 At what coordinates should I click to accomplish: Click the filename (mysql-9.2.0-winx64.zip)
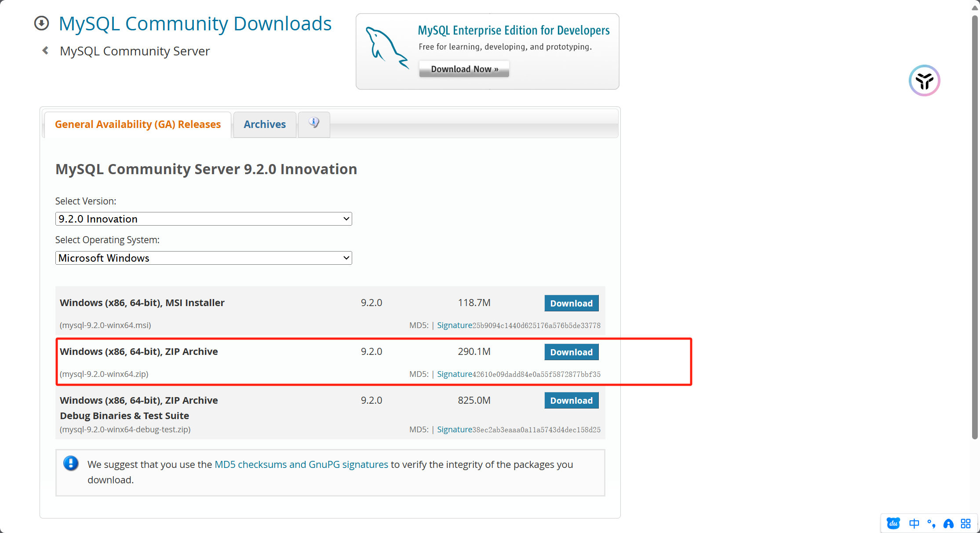point(104,374)
